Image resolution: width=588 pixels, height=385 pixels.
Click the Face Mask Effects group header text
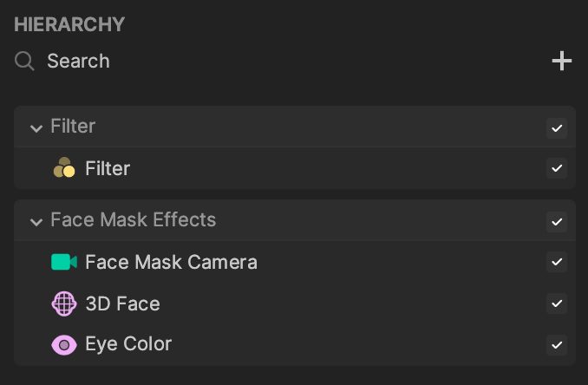coord(134,219)
